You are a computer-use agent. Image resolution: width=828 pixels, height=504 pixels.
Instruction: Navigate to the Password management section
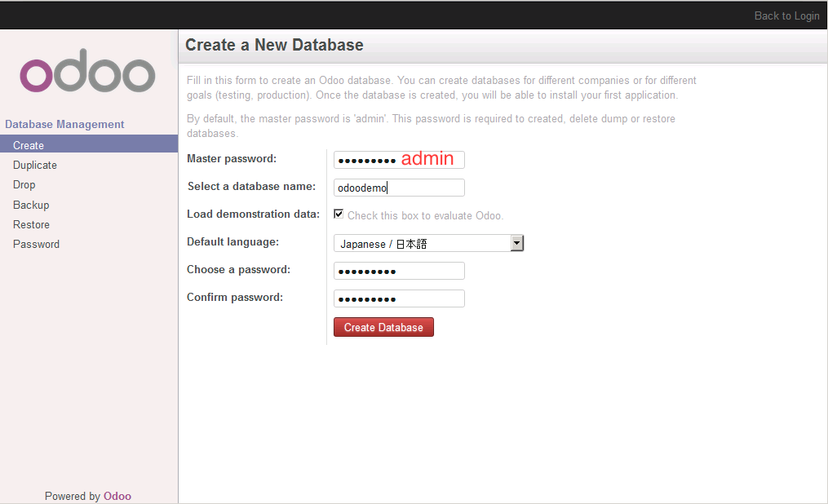click(x=36, y=244)
